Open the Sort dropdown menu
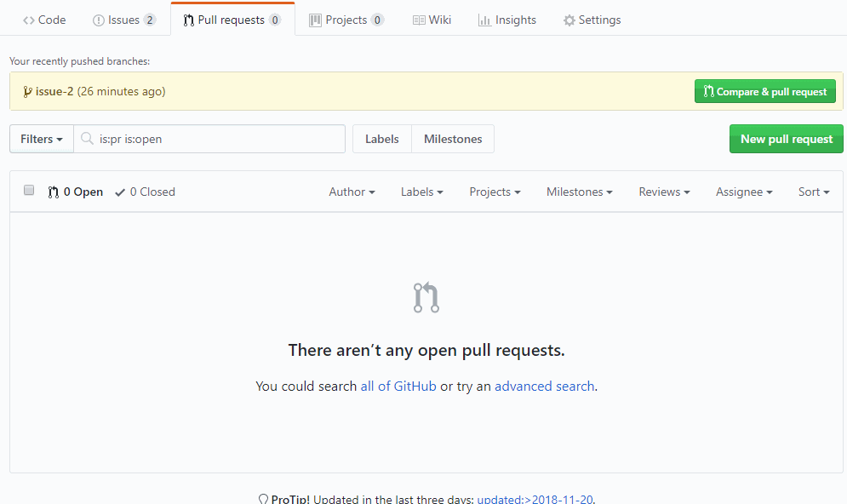847x504 pixels. coord(813,192)
